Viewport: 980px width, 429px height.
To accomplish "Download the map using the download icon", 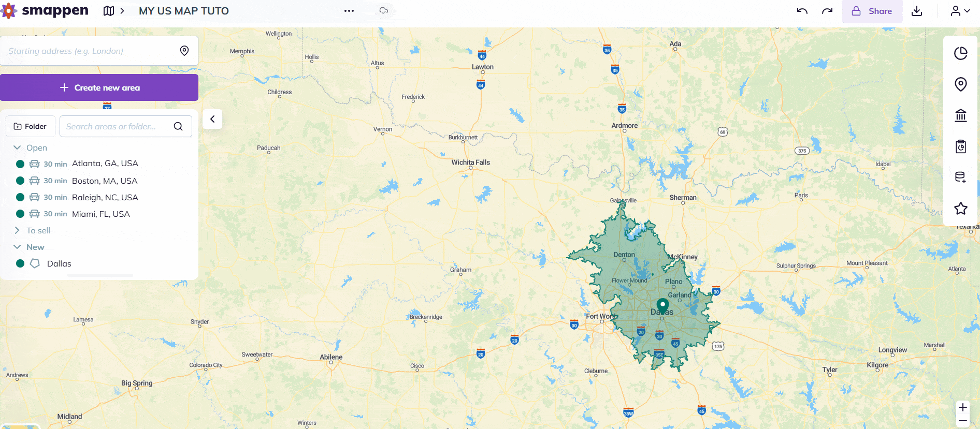I will 917,11.
